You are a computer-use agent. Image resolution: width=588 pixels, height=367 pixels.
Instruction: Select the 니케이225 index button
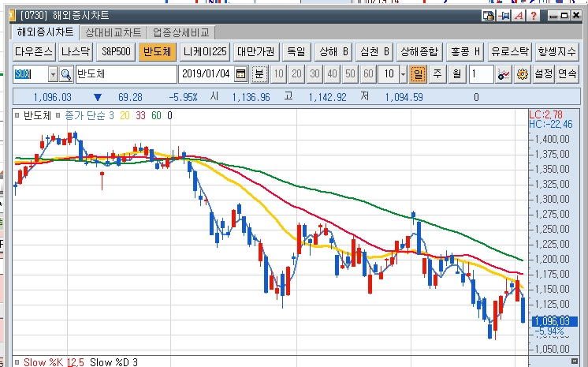[204, 52]
